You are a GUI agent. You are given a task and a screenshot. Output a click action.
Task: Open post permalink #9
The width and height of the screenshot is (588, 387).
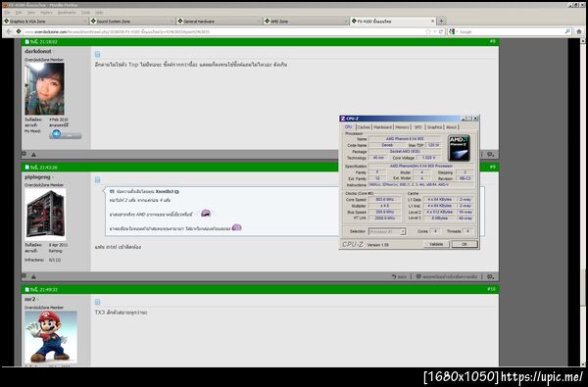coord(492,167)
